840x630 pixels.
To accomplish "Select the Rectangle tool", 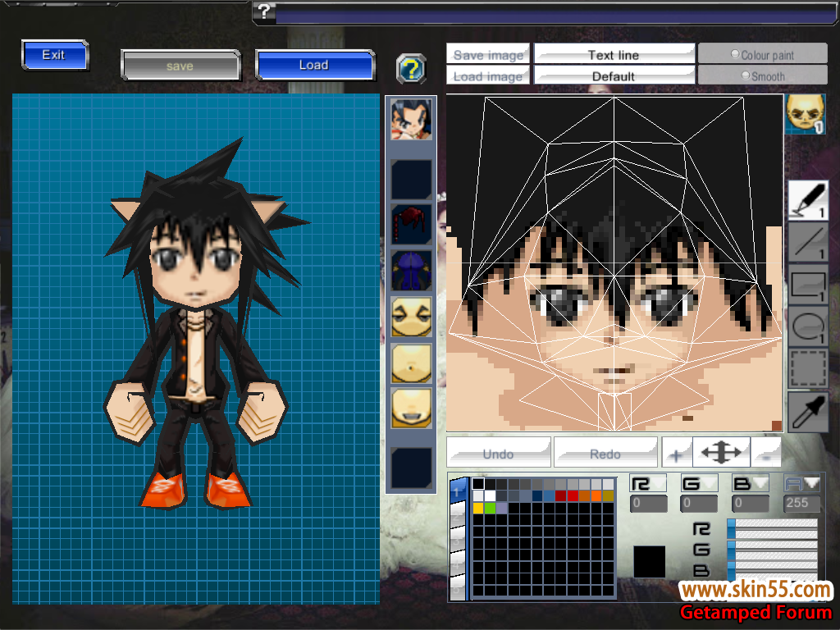I will [x=808, y=285].
